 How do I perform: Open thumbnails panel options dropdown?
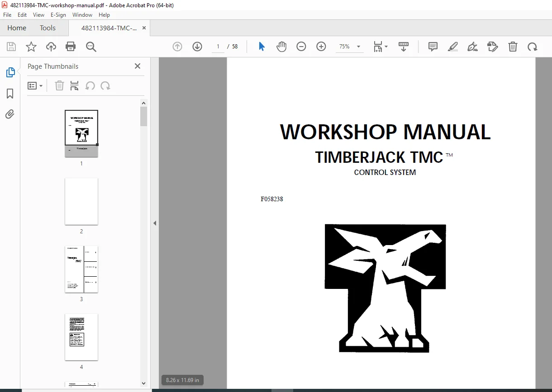(x=35, y=85)
